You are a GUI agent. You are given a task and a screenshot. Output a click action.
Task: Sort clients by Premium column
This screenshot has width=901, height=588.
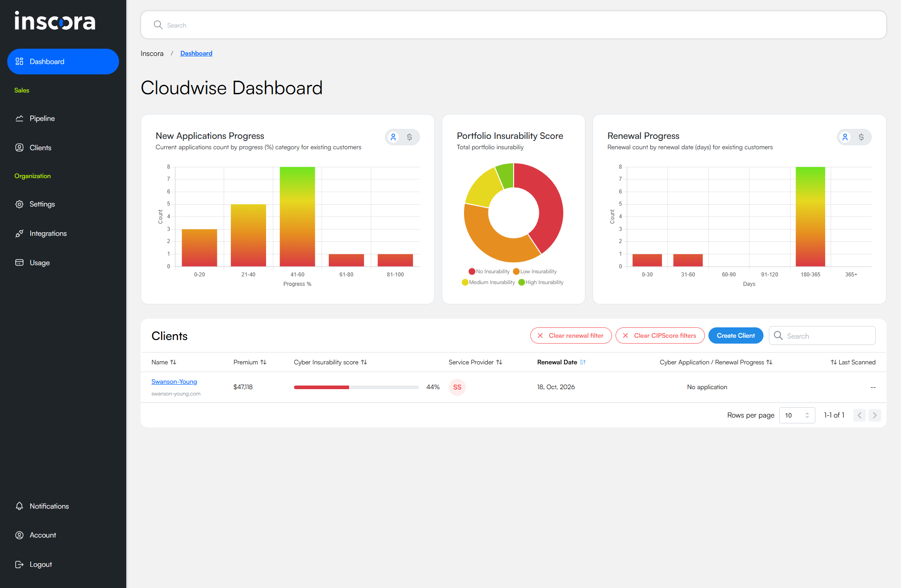tap(250, 362)
